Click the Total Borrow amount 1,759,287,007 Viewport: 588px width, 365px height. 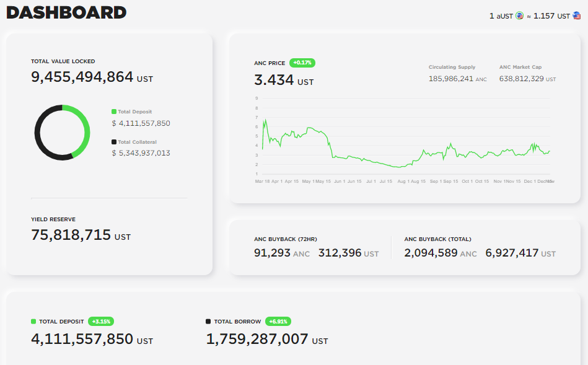point(257,339)
